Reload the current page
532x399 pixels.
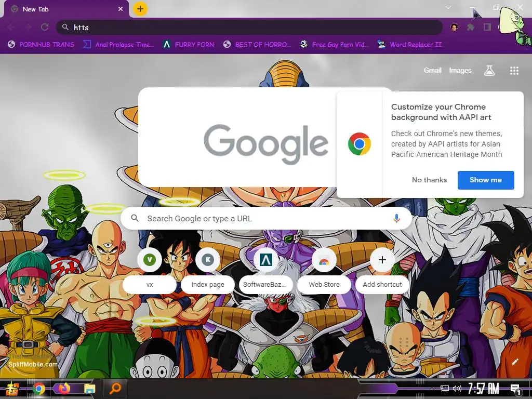[x=45, y=27]
